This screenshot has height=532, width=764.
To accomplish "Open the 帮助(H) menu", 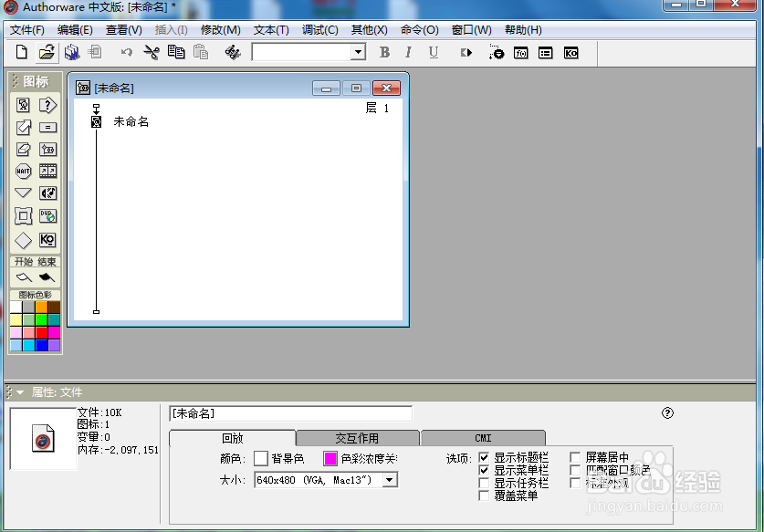I will (523, 30).
